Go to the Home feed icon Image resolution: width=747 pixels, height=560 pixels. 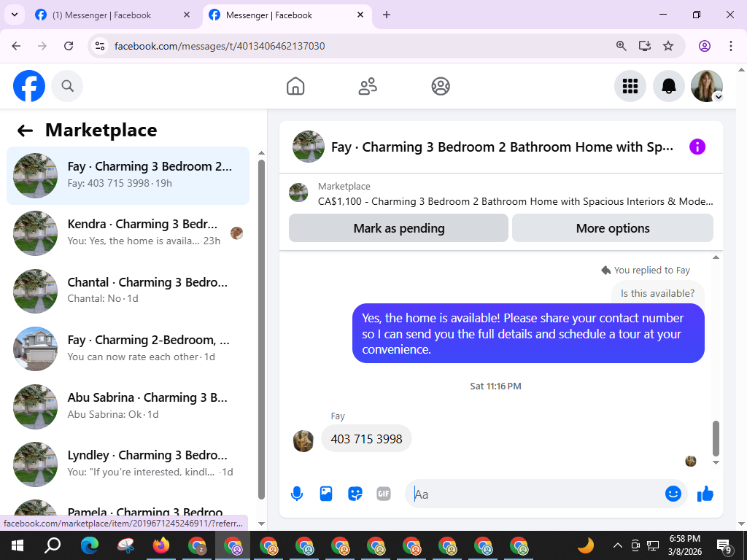click(295, 86)
